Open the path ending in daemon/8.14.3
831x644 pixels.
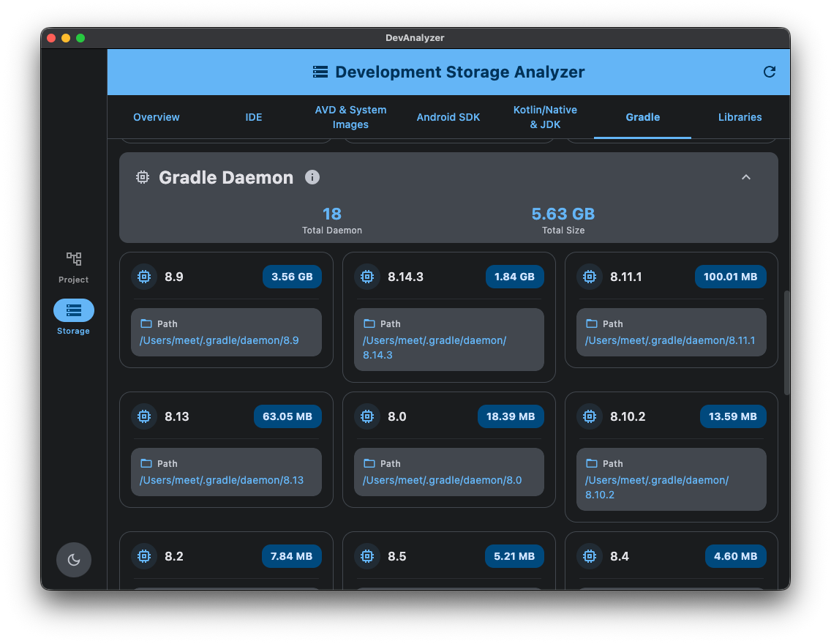435,348
